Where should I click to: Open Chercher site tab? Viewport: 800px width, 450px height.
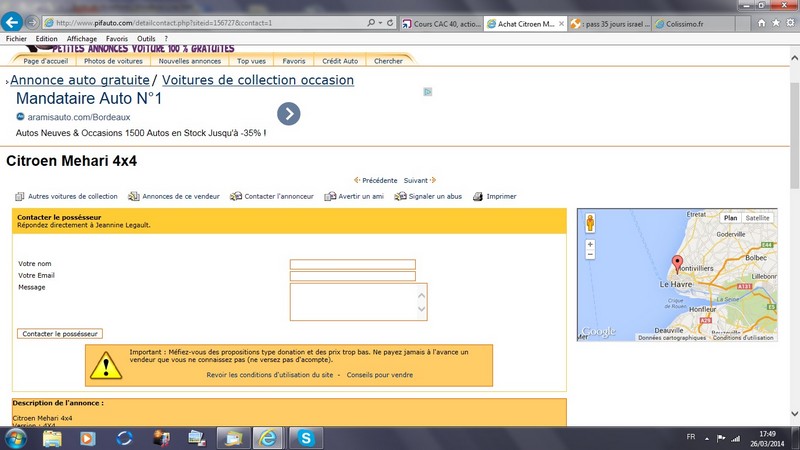pos(388,61)
